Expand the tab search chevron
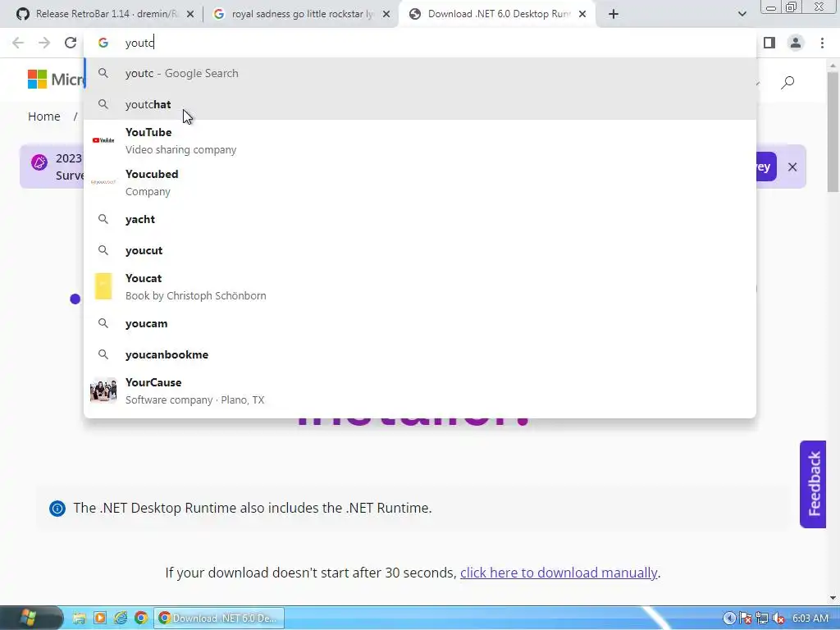The height and width of the screenshot is (630, 840). coord(742,14)
